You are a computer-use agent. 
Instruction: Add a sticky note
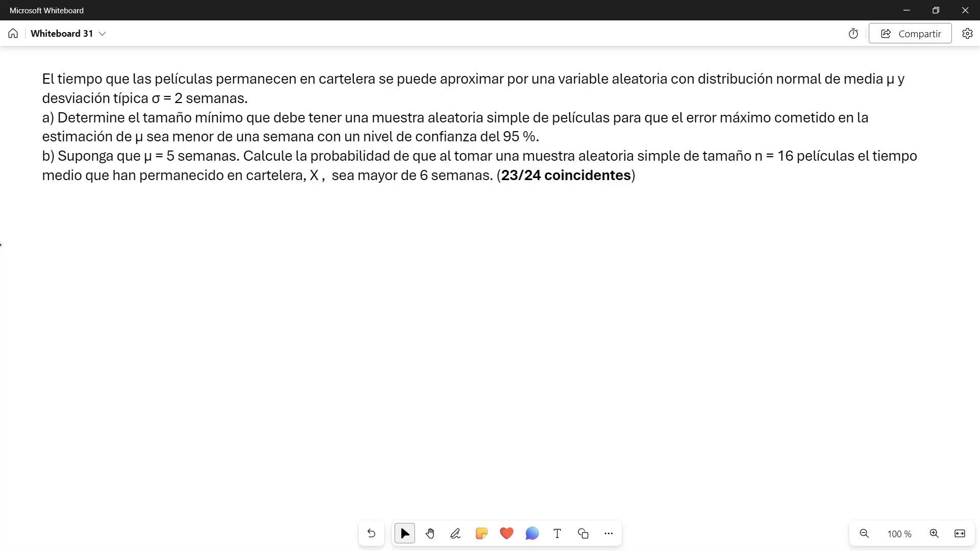pos(481,533)
